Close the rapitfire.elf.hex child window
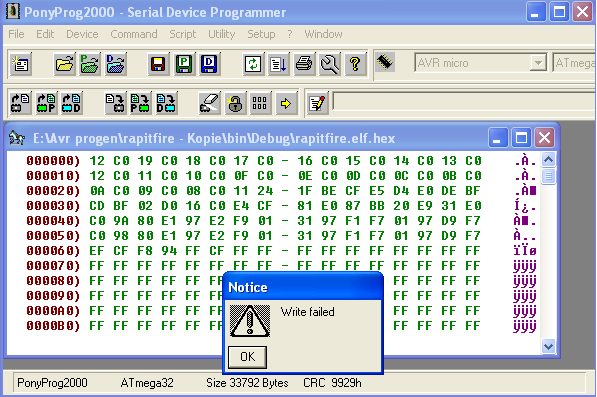Screen dimensions: 597x397 coord(544,138)
